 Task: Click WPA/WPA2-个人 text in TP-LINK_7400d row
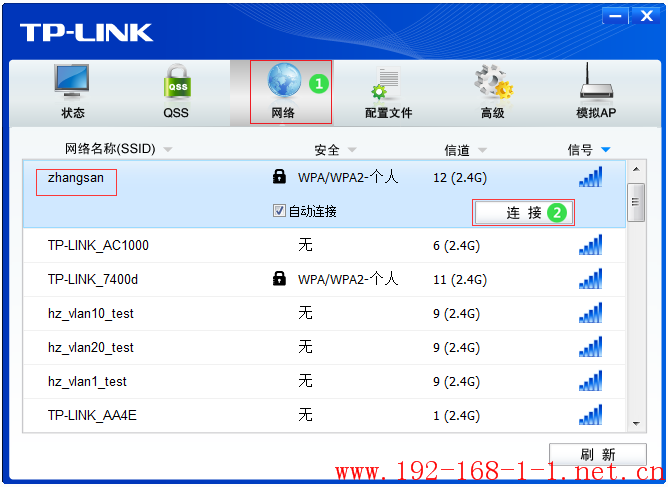(348, 279)
